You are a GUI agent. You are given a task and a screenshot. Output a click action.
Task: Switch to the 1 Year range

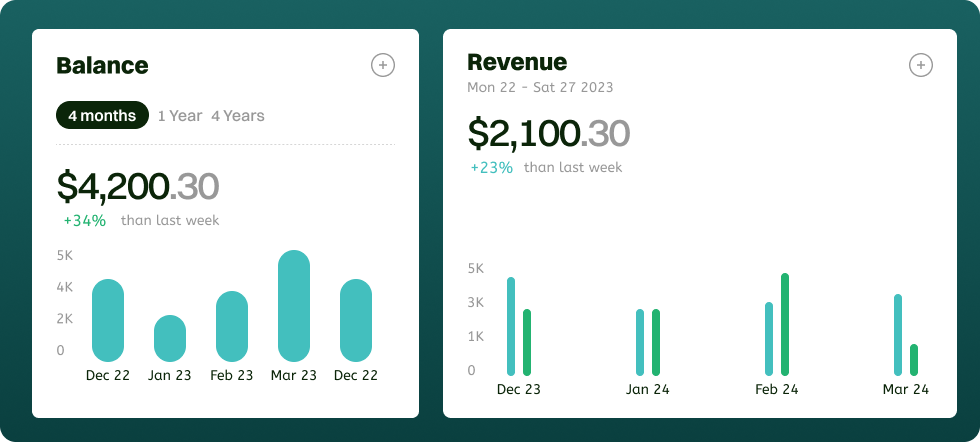point(180,116)
